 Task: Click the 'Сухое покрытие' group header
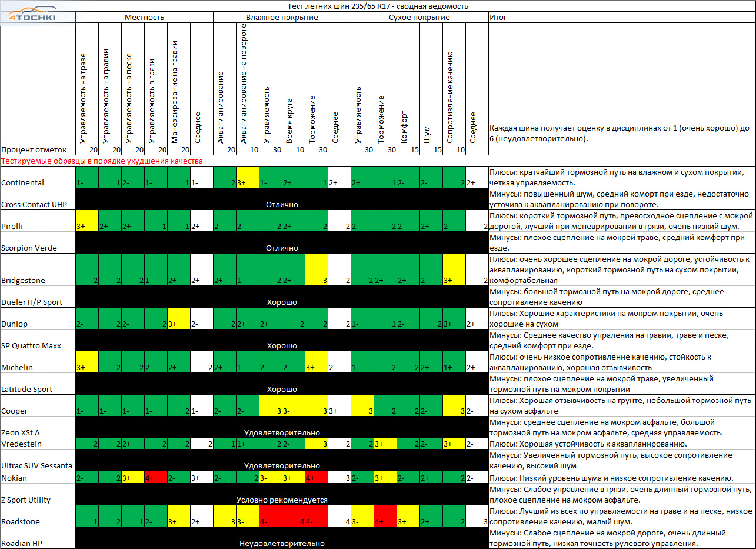point(419,18)
